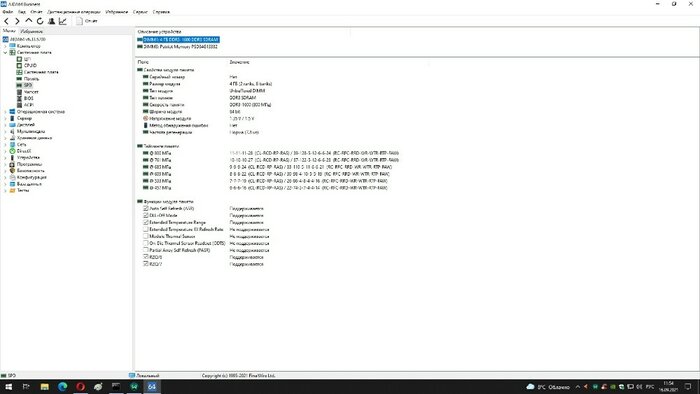This screenshot has width=700, height=394.
Task: Toggle Extended Temperature 1X Refresh Rate checkbox
Action: click(146, 229)
